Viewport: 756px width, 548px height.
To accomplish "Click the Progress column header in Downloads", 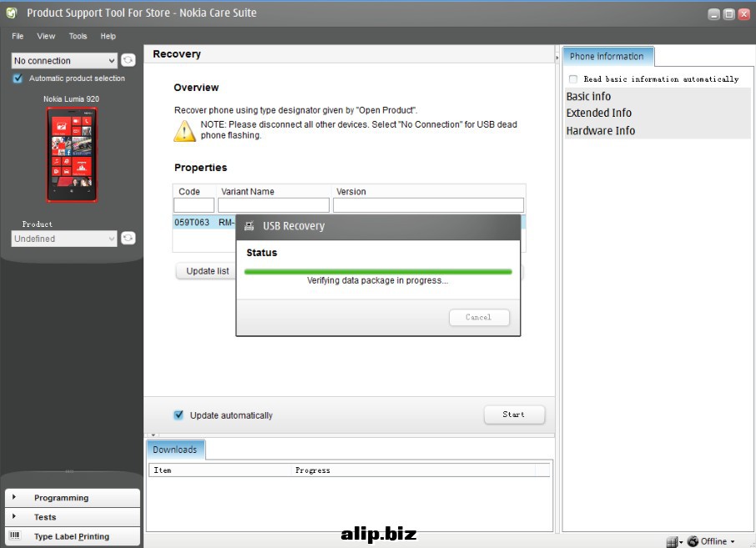I will (x=415, y=470).
